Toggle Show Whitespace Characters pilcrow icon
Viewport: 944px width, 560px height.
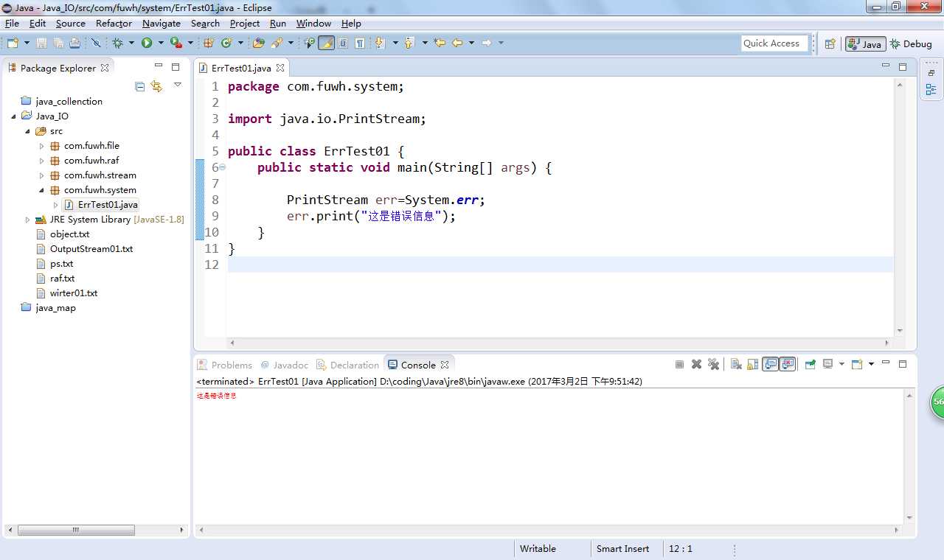pos(360,43)
